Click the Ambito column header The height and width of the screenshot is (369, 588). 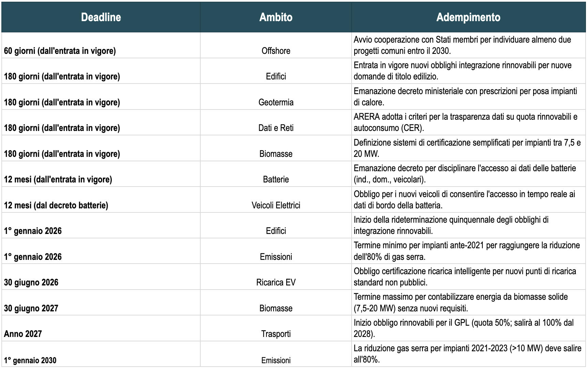276,17
